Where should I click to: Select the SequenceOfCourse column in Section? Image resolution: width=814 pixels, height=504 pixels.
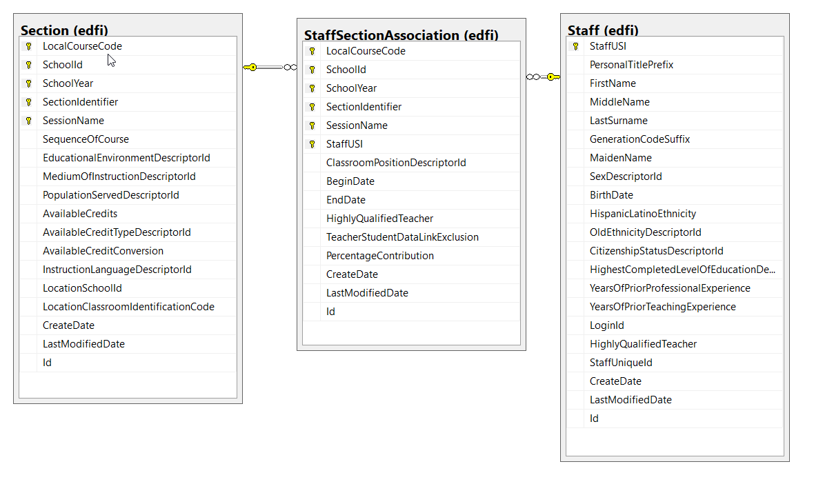[128, 139]
